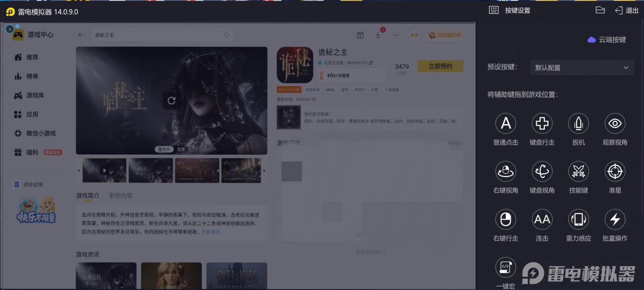The image size is (644, 290).
Task: Click the 诡秘之主 game app icon
Action: point(295,65)
